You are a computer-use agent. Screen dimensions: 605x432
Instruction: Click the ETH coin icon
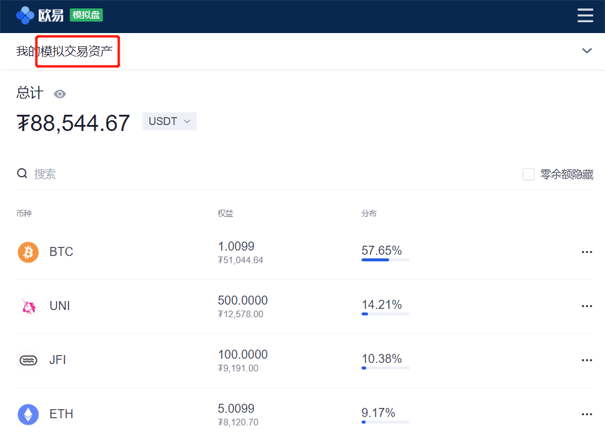coord(28,414)
